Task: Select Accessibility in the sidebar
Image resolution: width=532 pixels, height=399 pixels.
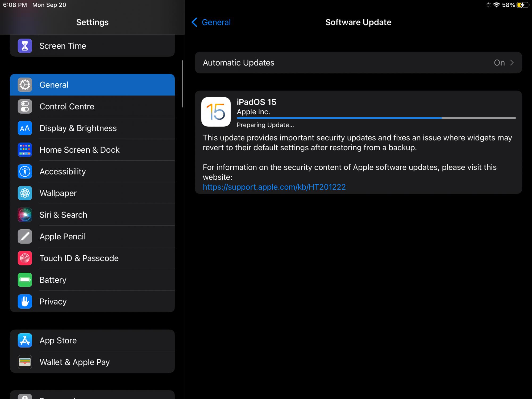Action: pyautogui.click(x=92, y=172)
